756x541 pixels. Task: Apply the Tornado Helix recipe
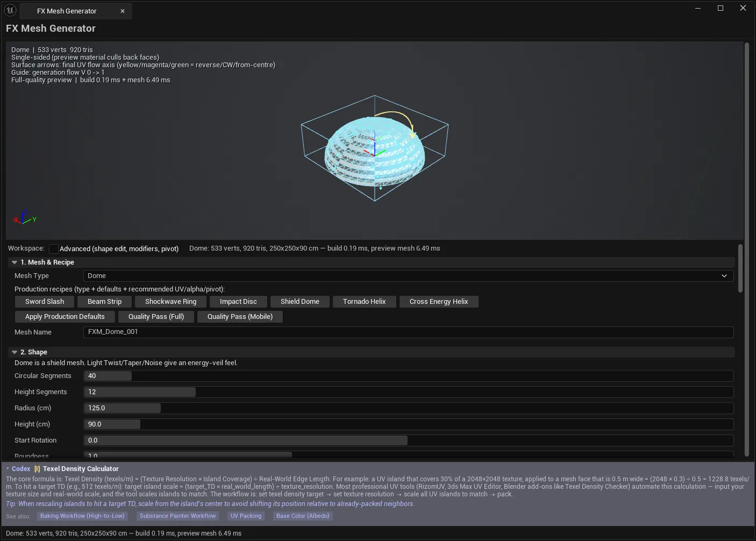coord(365,302)
